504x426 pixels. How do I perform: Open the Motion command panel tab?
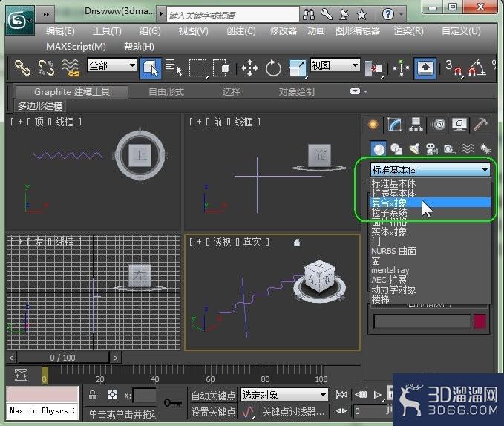pyautogui.click(x=439, y=125)
